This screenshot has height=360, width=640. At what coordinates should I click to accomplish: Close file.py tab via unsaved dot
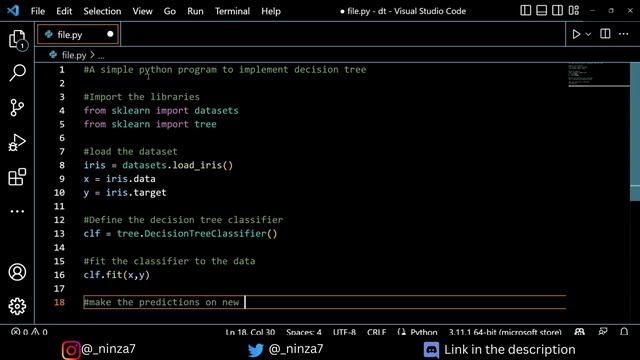click(x=110, y=34)
